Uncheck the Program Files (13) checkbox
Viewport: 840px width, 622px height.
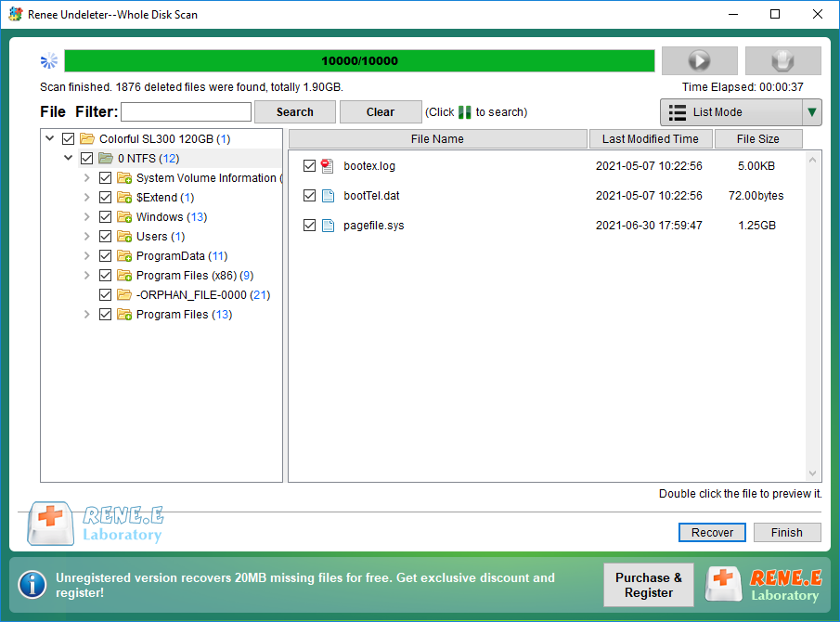[106, 315]
